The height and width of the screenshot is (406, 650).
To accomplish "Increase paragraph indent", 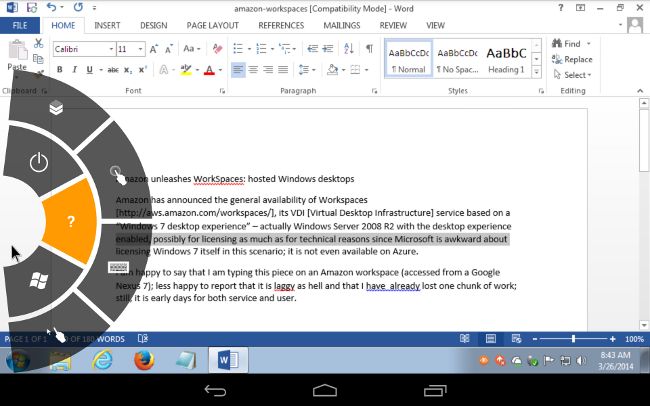I will coord(328,49).
